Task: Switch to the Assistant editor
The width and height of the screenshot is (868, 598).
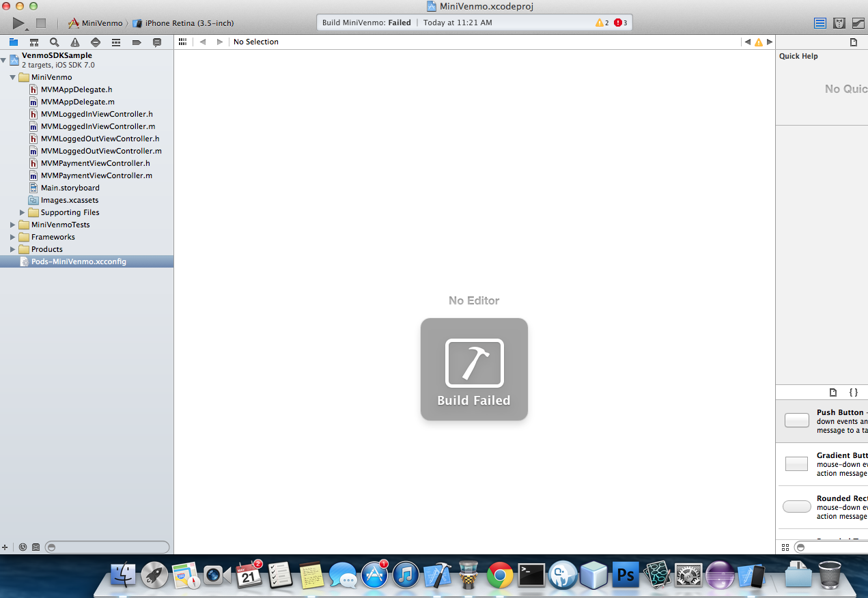Action: (x=839, y=23)
